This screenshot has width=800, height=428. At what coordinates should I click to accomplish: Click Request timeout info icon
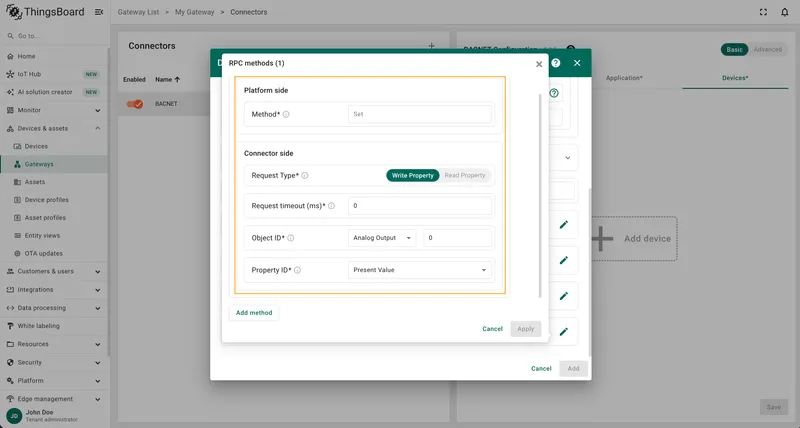pyautogui.click(x=332, y=206)
